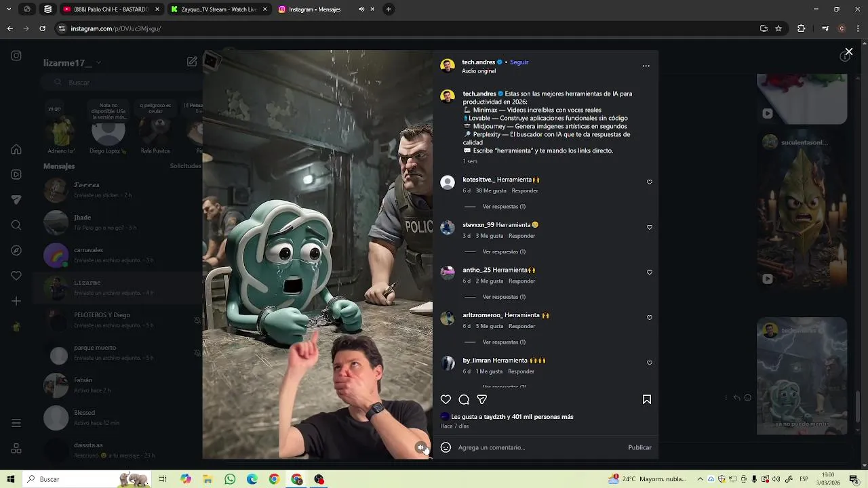Follow tech.andres with the Seguir link
The height and width of the screenshot is (488, 868).
pyautogui.click(x=519, y=62)
